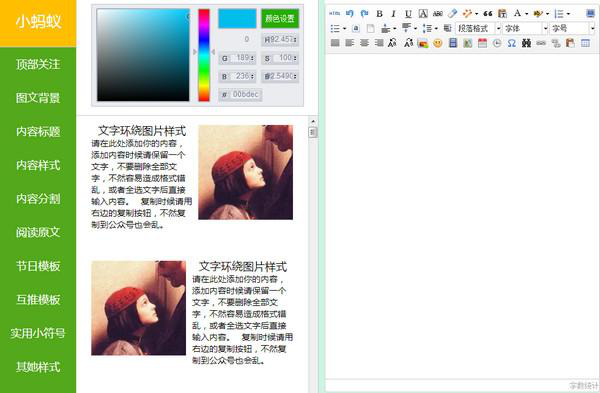Pick a shade in the saturation gradient square
Screen dimensions: 600x393
click(143, 55)
